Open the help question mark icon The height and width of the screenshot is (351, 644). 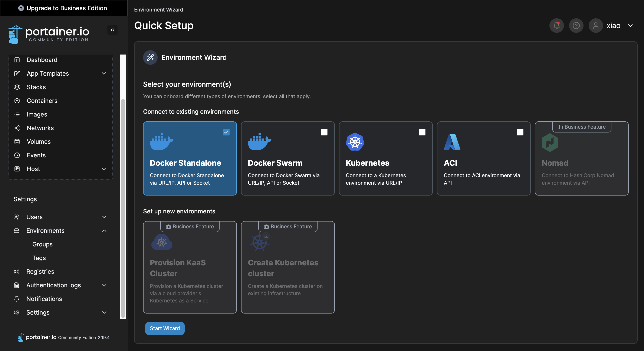576,26
